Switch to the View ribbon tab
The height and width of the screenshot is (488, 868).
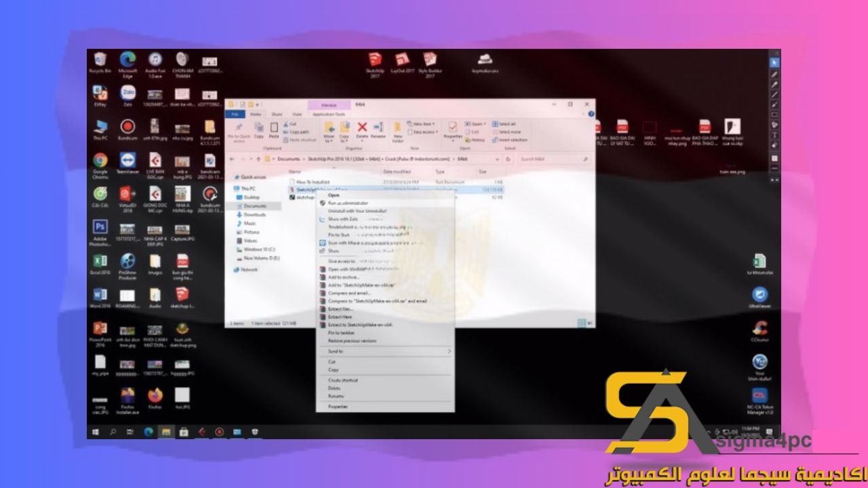click(296, 115)
